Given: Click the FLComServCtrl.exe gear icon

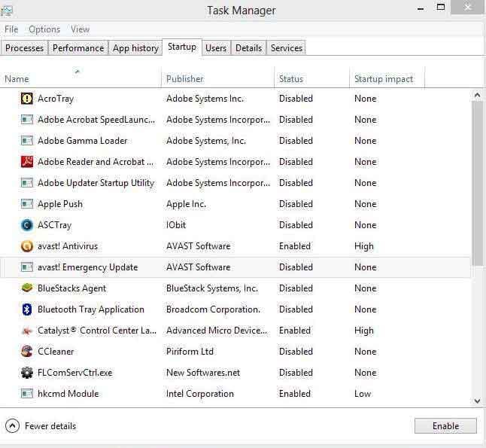Looking at the screenshot, I should coord(27,372).
